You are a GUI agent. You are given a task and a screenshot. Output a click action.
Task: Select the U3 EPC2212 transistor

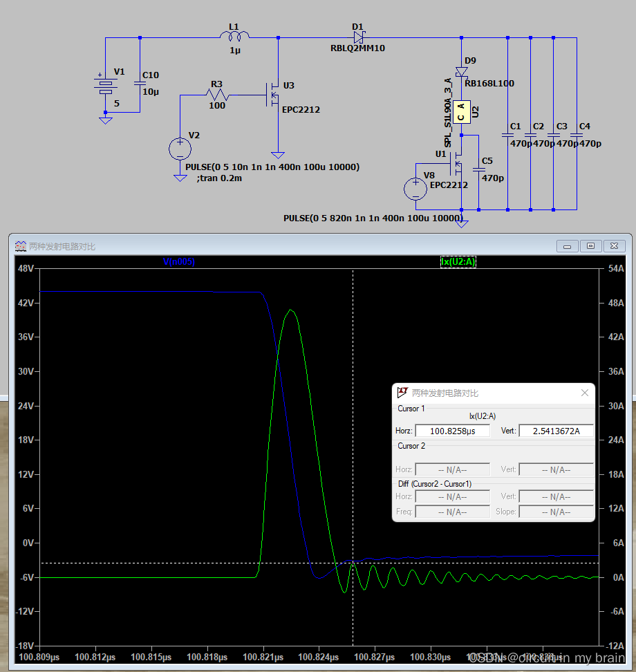[273, 95]
